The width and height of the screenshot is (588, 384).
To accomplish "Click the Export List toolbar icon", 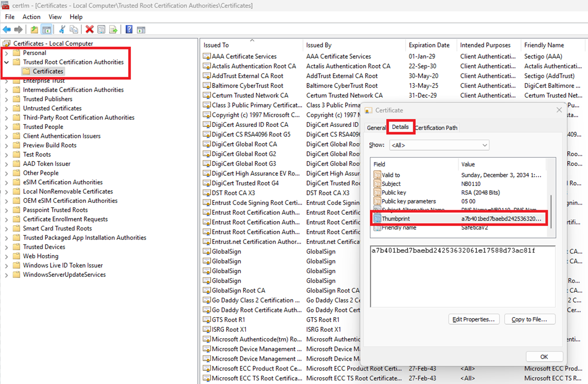I will click(112, 29).
